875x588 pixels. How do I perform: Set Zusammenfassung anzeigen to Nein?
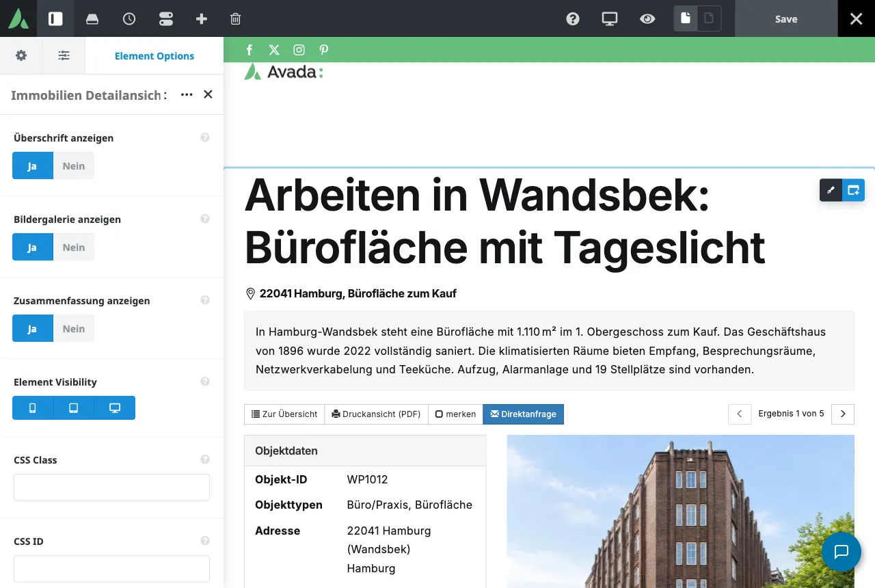point(74,328)
